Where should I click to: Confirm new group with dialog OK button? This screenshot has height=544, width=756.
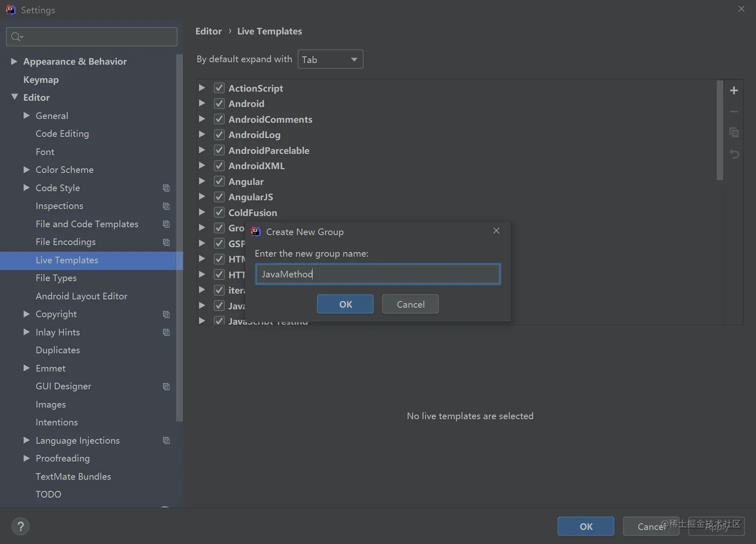coord(345,304)
